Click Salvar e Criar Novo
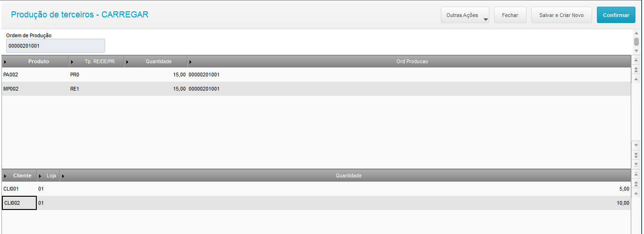644x234 pixels. pos(561,15)
